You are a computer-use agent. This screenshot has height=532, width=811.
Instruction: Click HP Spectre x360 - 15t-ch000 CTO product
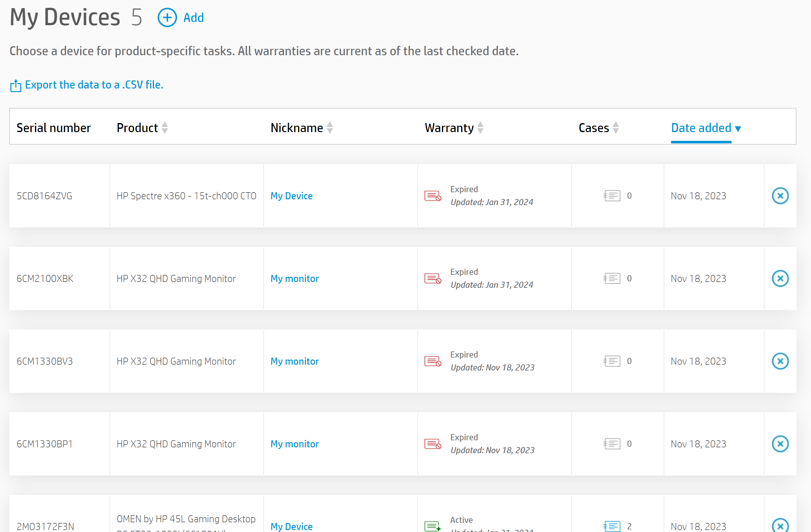tap(186, 196)
